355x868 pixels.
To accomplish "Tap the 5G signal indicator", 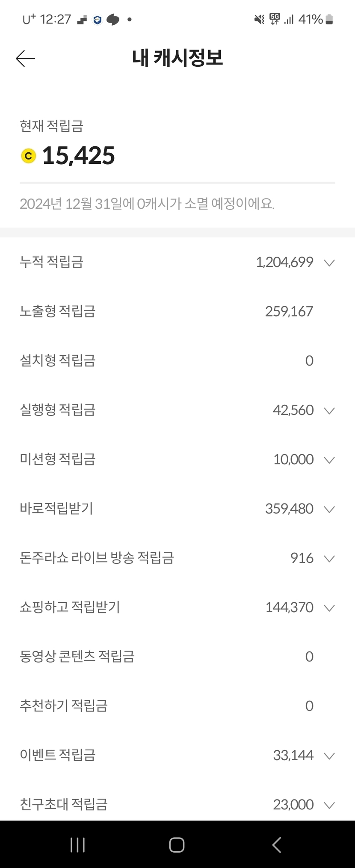I will [275, 19].
